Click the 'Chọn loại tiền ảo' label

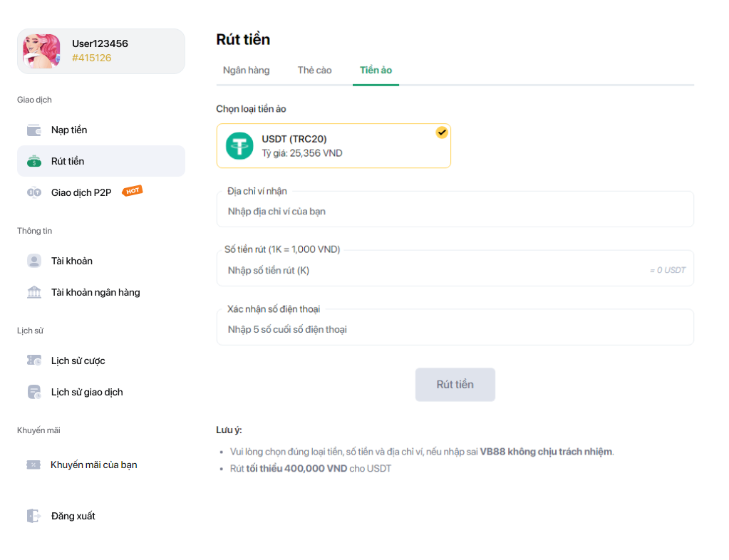tap(251, 109)
